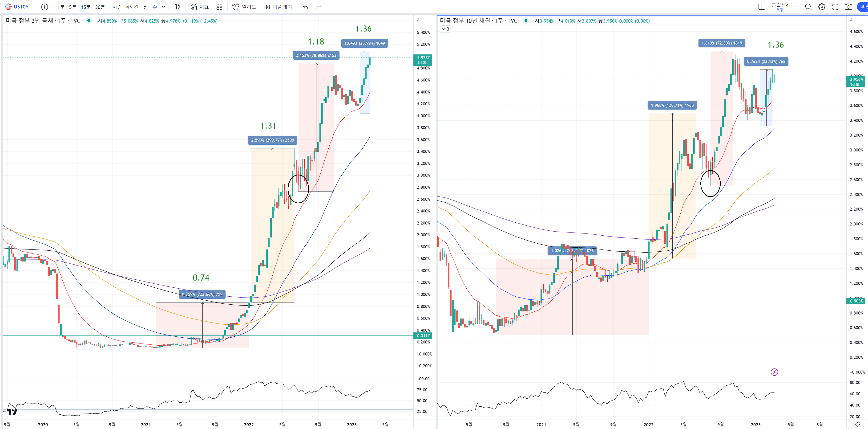Toggle percent scale on right chart axis
Screen dimensions: 868x429
851,20
